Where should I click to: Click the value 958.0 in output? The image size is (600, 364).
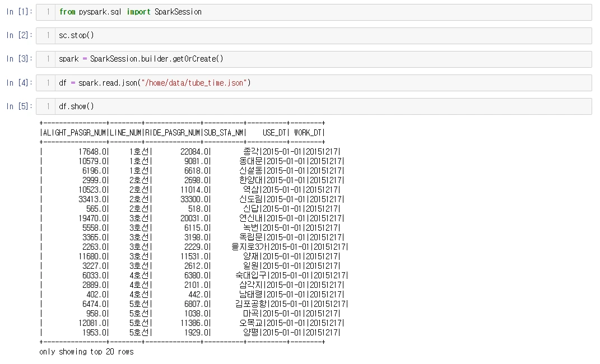point(96,314)
